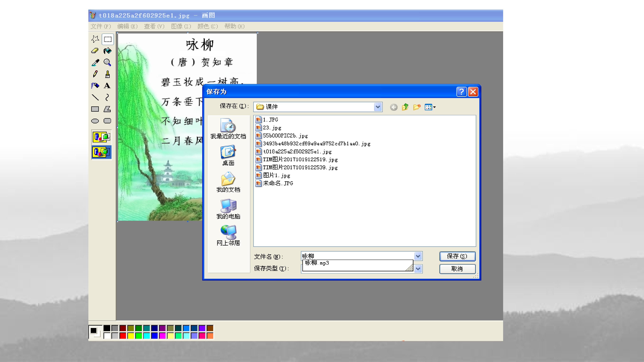The height and width of the screenshot is (362, 644).
Task: Select the transparent background option in the toolbox
Action: click(101, 152)
